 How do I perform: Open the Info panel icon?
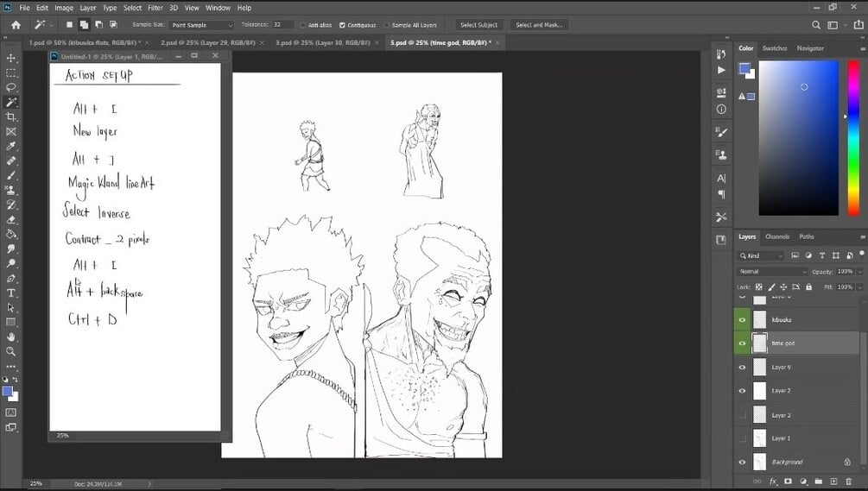721,110
